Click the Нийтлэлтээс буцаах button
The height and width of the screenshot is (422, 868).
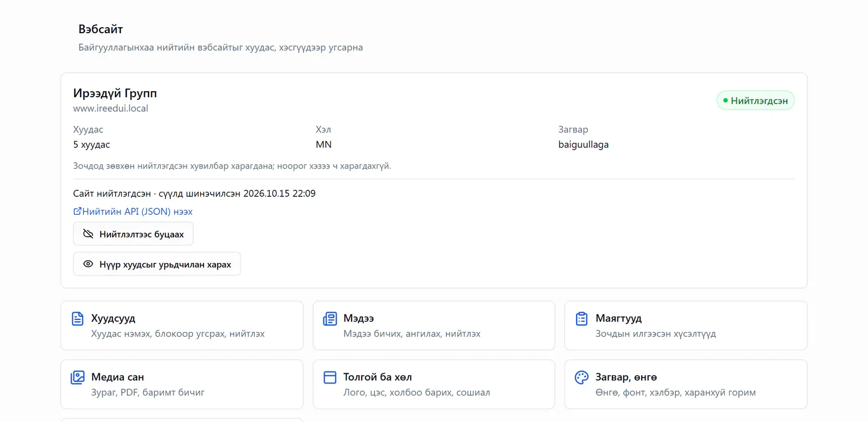point(133,234)
